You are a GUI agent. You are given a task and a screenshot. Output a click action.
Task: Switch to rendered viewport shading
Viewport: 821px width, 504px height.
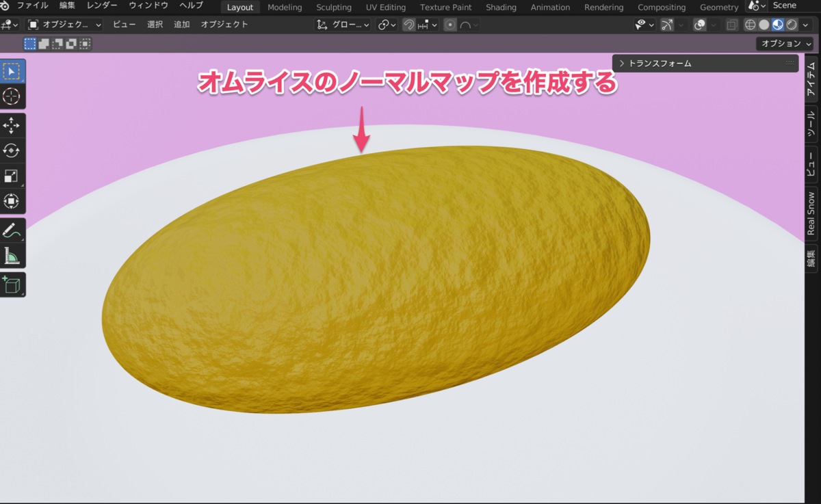tap(792, 25)
